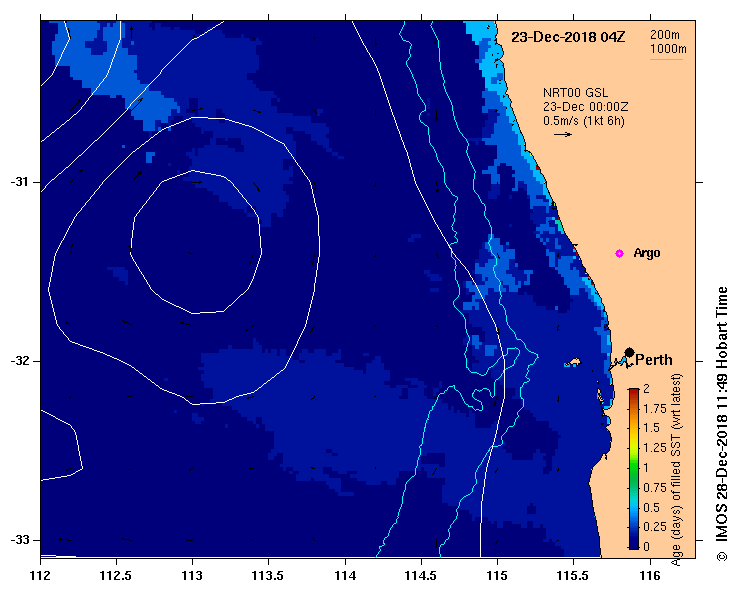Click the longitude "112.5" axis label

point(116,576)
